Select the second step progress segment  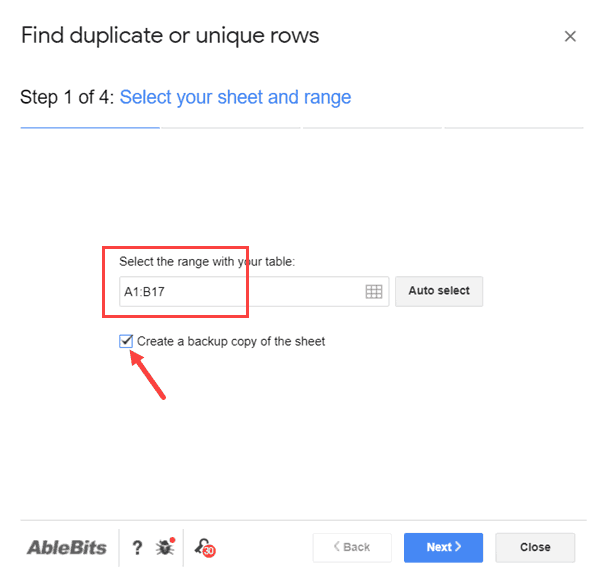[x=231, y=128]
